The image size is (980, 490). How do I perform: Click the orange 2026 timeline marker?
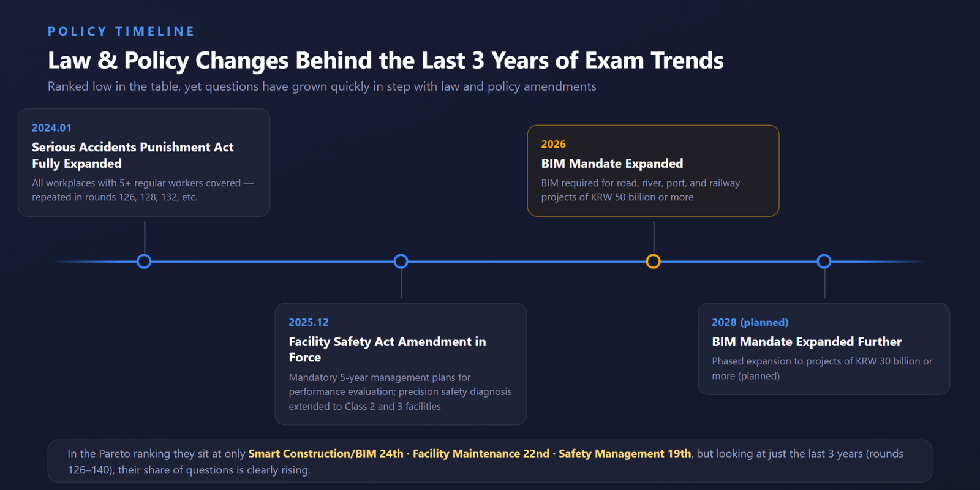pyautogui.click(x=654, y=262)
